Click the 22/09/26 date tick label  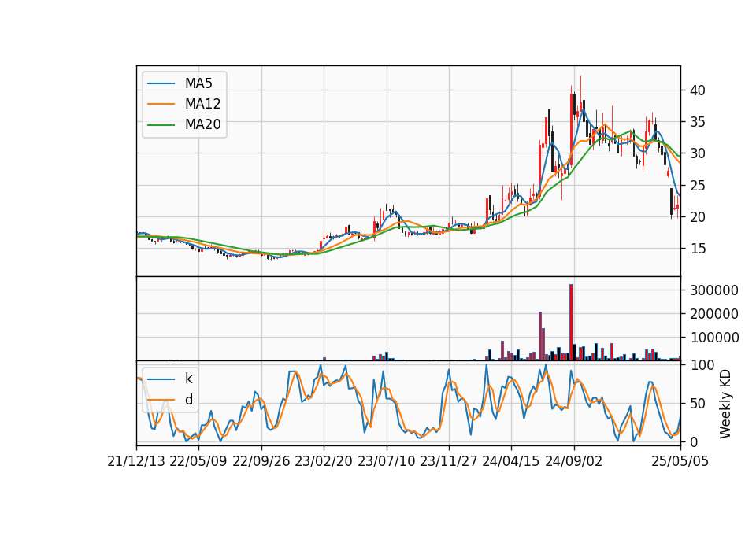point(261,462)
